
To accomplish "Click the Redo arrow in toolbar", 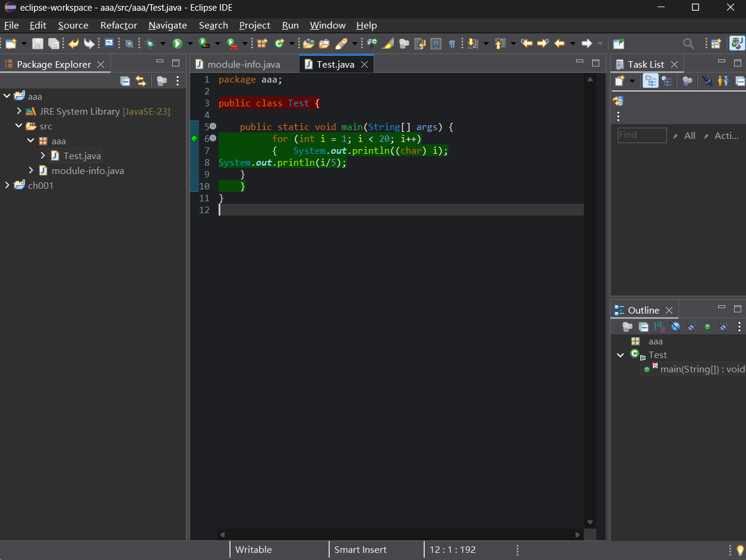I will 89,43.
